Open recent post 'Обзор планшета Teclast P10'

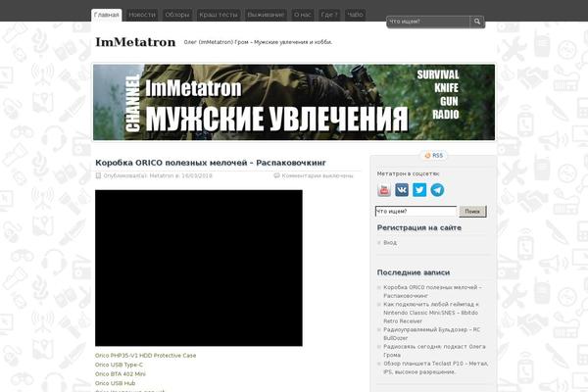tap(436, 367)
